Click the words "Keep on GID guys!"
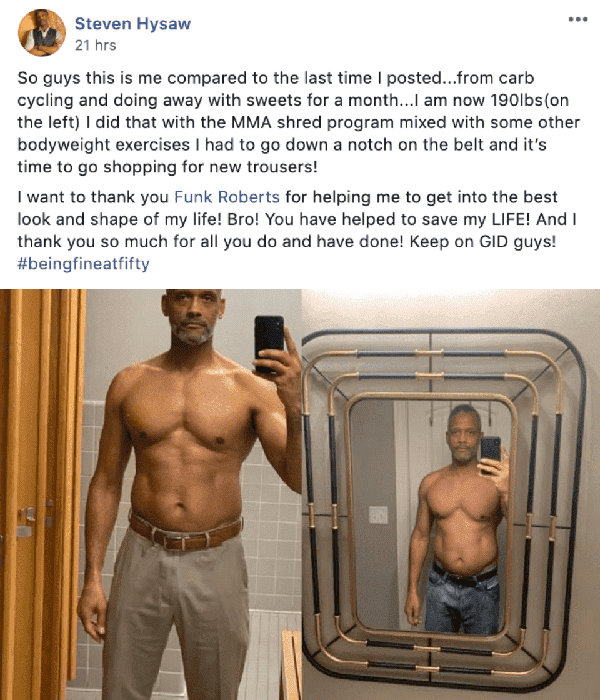600x700 pixels. 483,242
